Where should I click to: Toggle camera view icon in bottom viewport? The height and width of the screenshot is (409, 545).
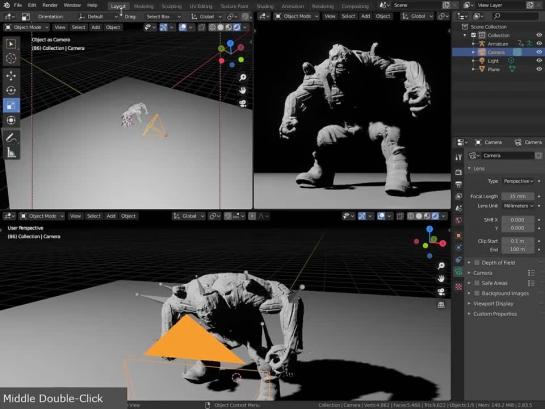point(441,292)
